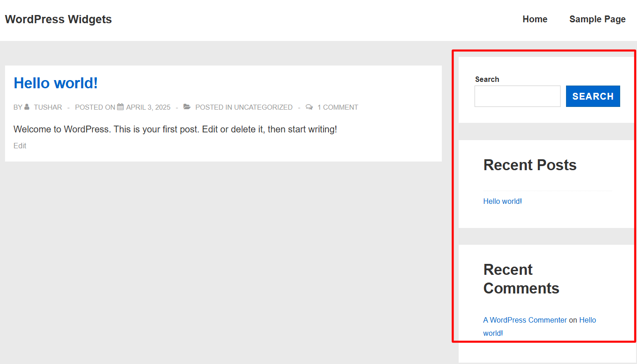Open the 1 Comment link

pos(338,107)
